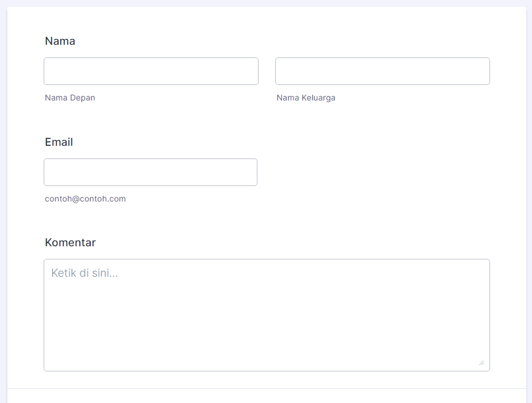Image resolution: width=532 pixels, height=403 pixels.
Task: Click the lavender page margin left of the form
Action: 3,201
